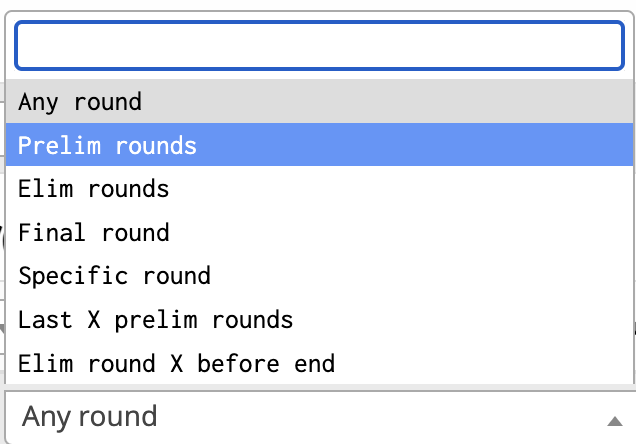This screenshot has height=444, width=636.
Task: Choose the highlighted "Prelim rounds" option
Action: tap(319, 145)
